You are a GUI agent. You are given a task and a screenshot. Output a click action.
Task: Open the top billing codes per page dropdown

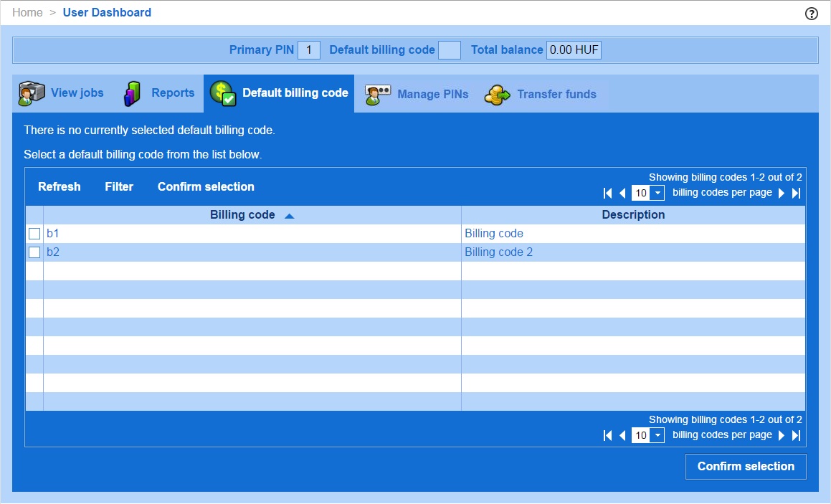pyautogui.click(x=657, y=193)
